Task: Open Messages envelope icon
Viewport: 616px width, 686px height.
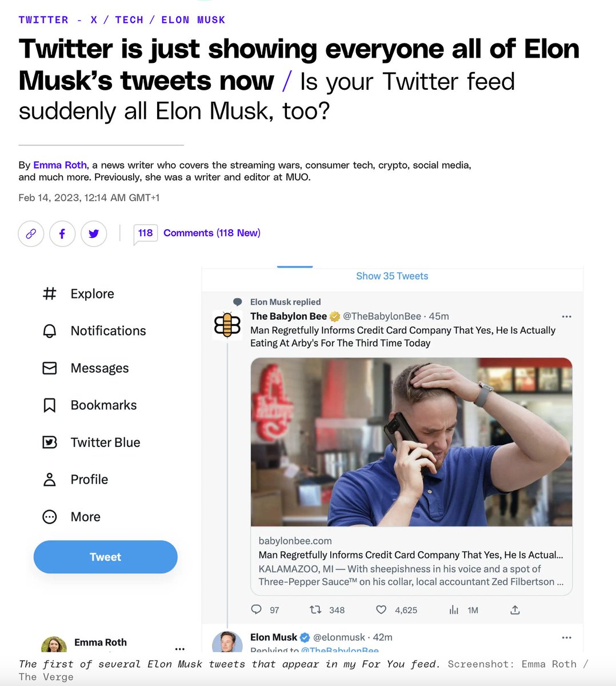Action: click(x=50, y=368)
